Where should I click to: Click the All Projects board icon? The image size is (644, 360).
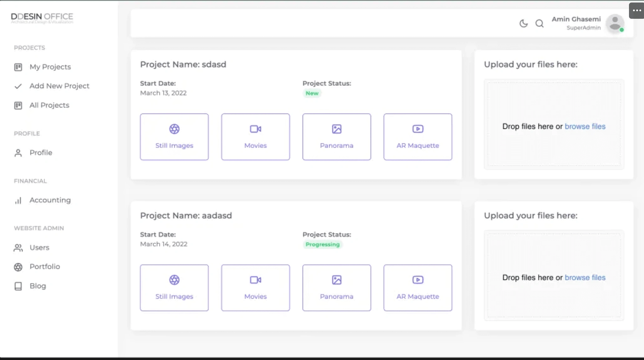click(x=18, y=105)
